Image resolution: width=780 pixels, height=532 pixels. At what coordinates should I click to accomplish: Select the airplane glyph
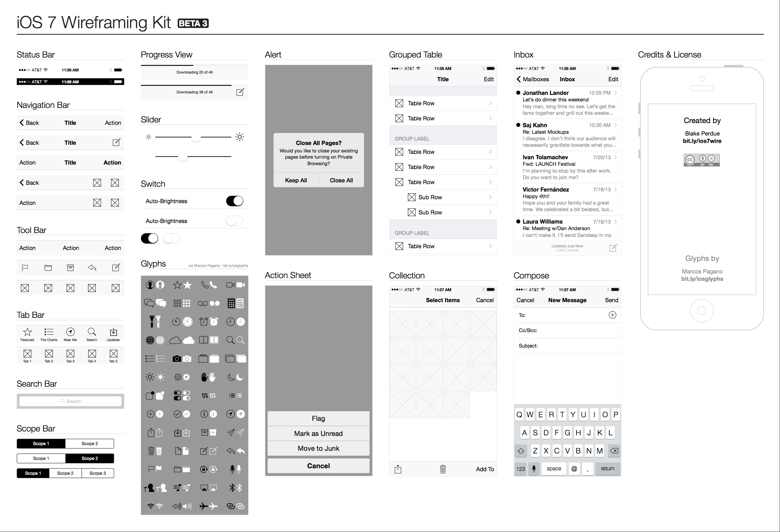coord(204,506)
